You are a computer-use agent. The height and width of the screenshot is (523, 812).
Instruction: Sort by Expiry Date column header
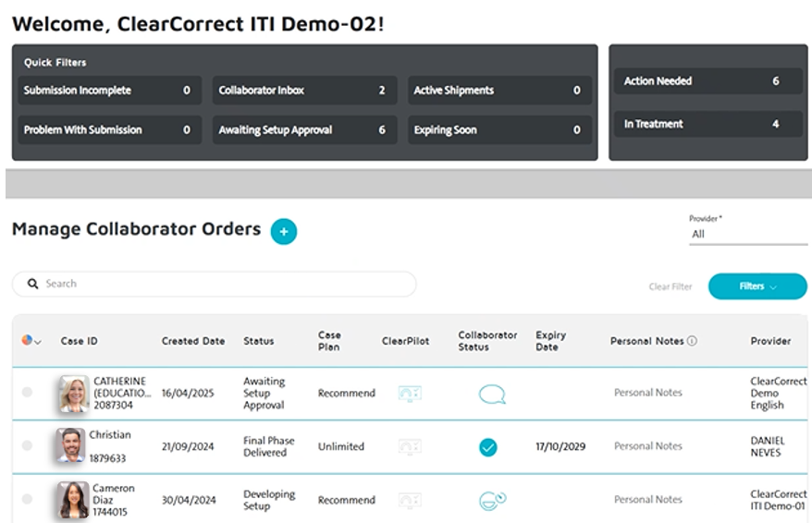click(551, 341)
